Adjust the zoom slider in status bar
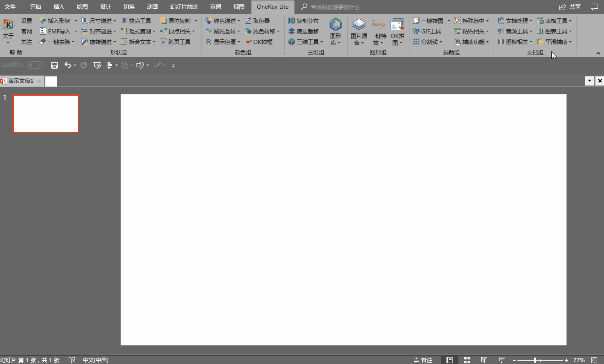 click(535, 360)
